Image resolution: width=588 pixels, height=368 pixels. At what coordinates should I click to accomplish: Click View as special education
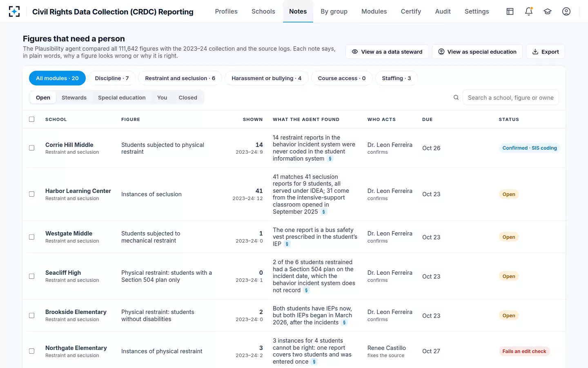coord(477,52)
